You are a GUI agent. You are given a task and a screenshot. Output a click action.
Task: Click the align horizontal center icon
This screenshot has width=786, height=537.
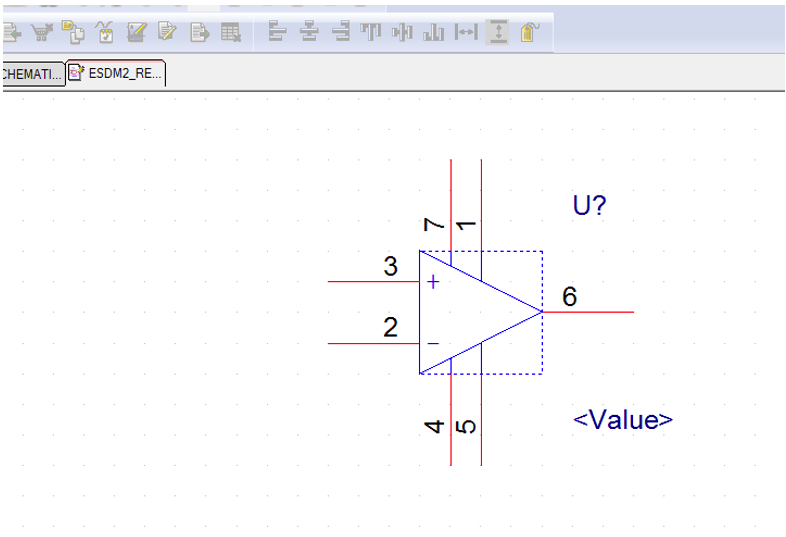click(x=310, y=33)
